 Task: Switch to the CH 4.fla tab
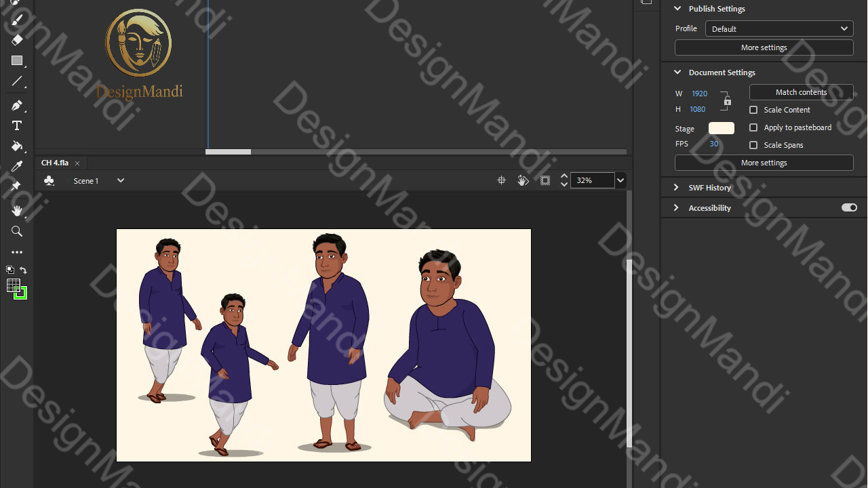tap(54, 163)
